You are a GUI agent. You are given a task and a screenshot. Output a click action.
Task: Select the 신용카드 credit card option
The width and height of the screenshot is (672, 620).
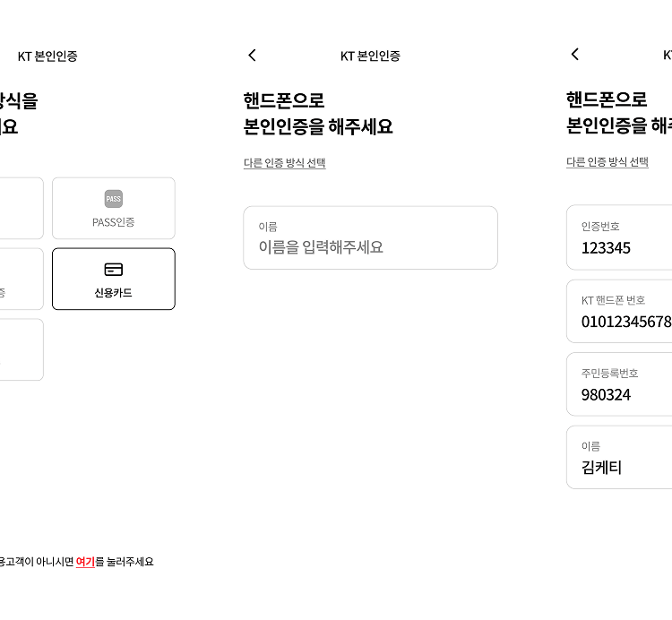(114, 279)
